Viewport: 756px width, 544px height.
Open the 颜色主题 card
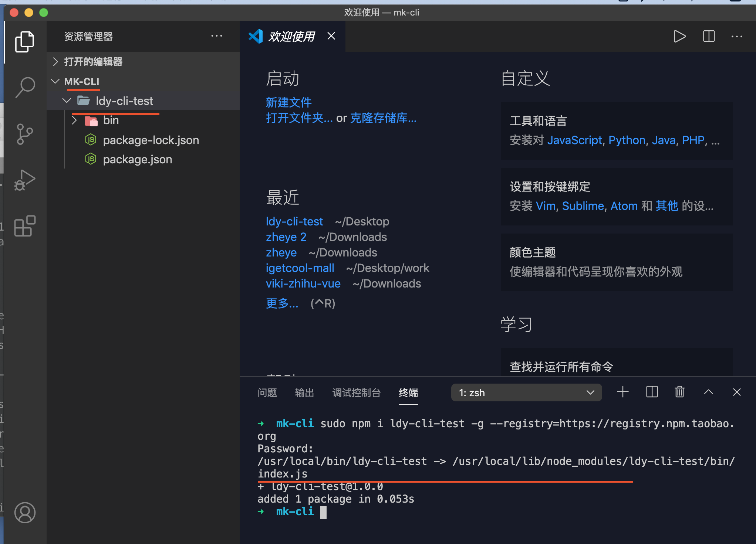pyautogui.click(x=617, y=262)
